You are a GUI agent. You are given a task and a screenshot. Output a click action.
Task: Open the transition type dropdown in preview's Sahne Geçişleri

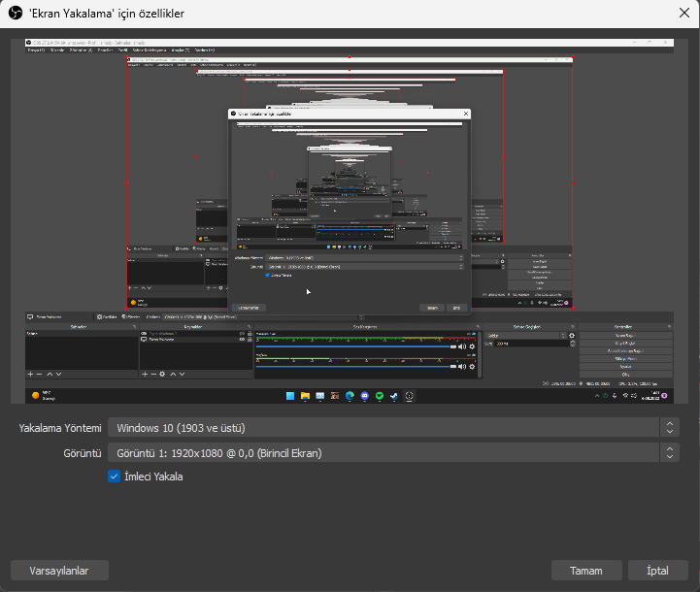pos(527,336)
